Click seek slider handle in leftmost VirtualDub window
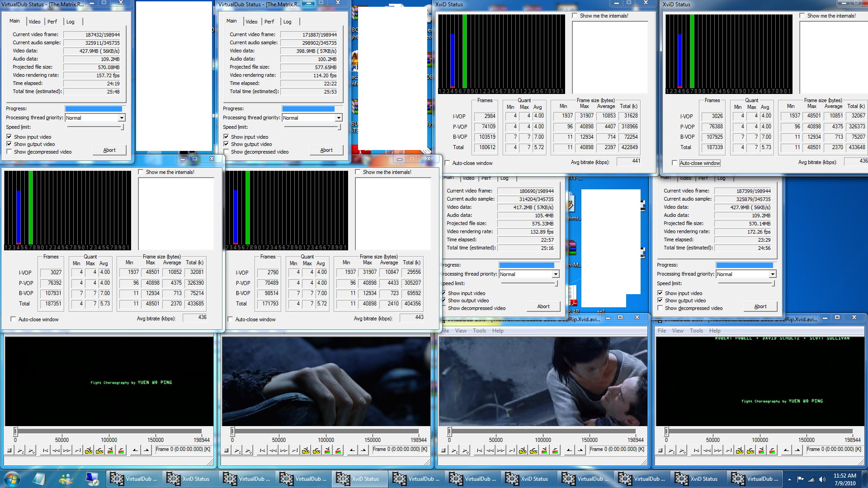 click(15, 431)
